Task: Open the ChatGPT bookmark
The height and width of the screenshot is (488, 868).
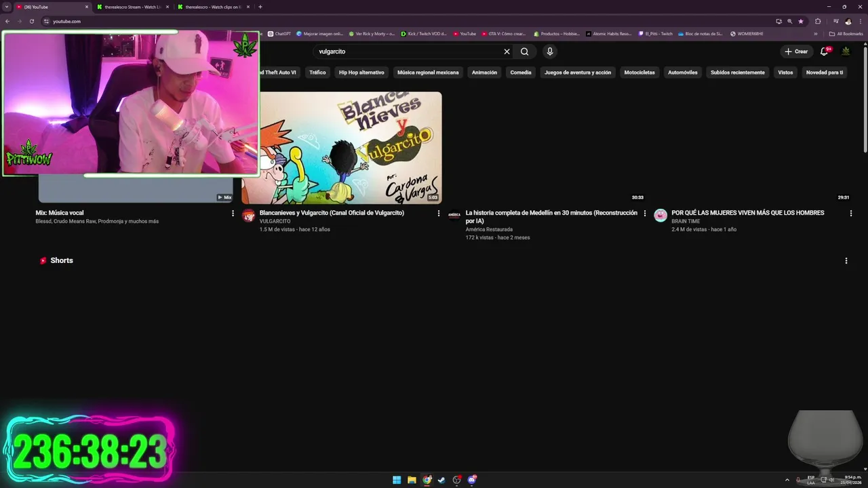Action: coord(279,34)
